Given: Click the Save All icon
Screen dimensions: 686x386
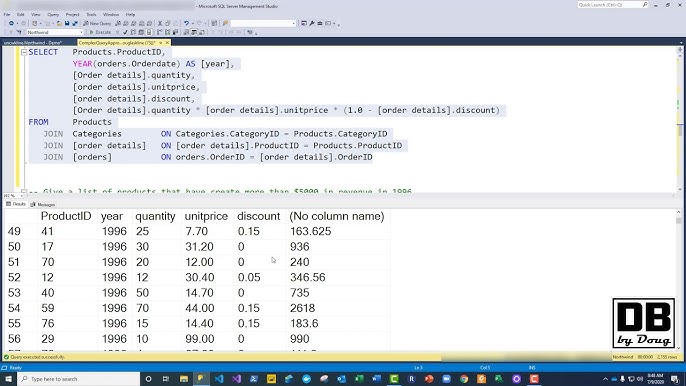Looking at the screenshot, I should click(75, 23).
